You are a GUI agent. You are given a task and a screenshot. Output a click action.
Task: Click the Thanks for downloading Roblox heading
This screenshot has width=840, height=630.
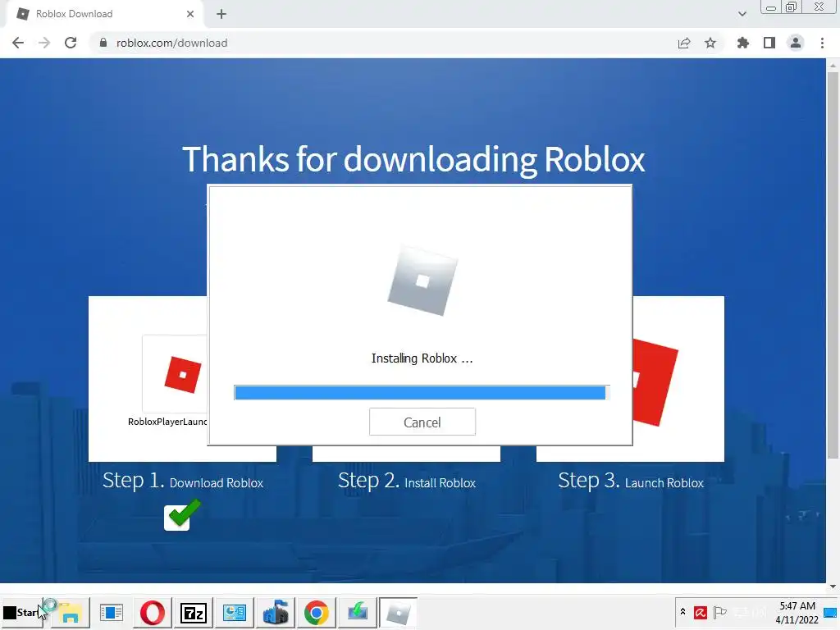coord(413,159)
